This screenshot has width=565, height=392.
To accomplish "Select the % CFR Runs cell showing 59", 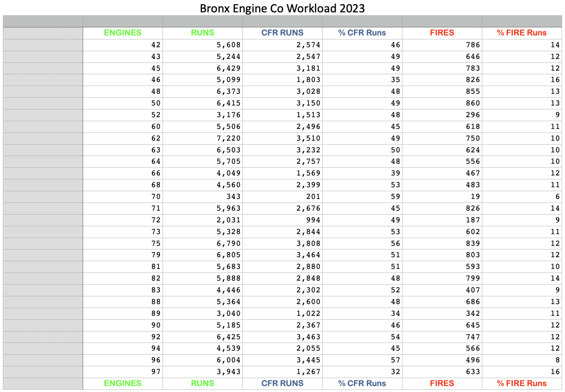I will 395,197.
